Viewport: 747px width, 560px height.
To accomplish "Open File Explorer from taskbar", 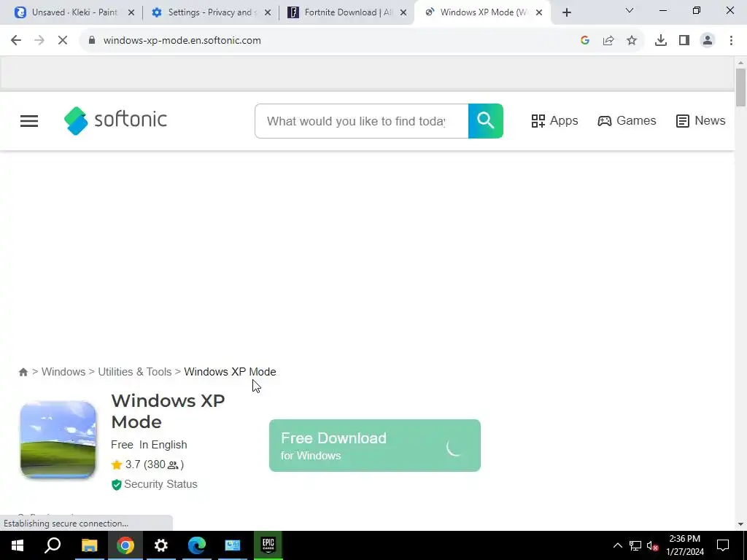I will [89, 545].
